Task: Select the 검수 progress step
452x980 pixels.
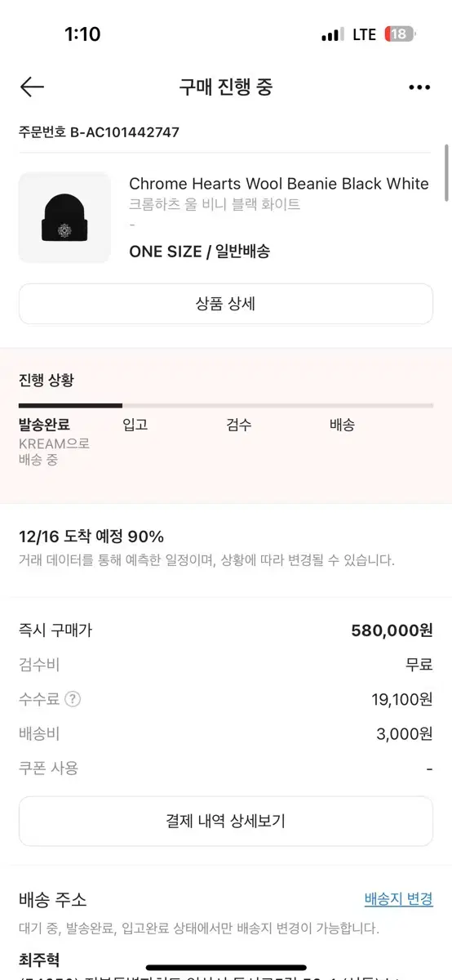Action: (x=238, y=425)
